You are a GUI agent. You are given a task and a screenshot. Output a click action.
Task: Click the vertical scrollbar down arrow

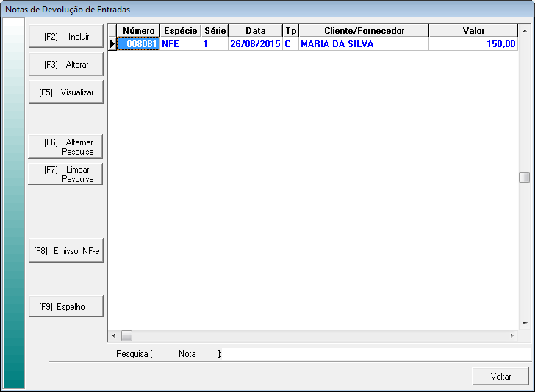[x=524, y=323]
